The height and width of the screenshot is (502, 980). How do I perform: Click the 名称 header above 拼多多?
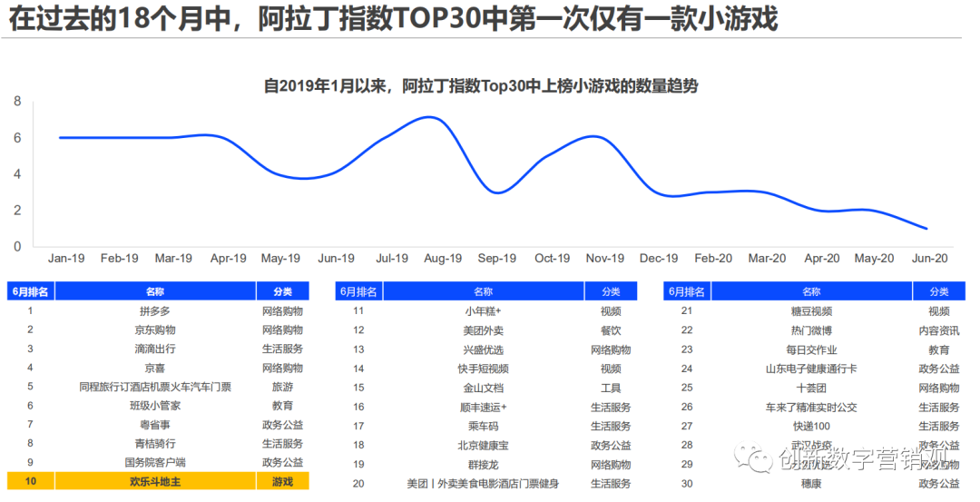[155, 291]
